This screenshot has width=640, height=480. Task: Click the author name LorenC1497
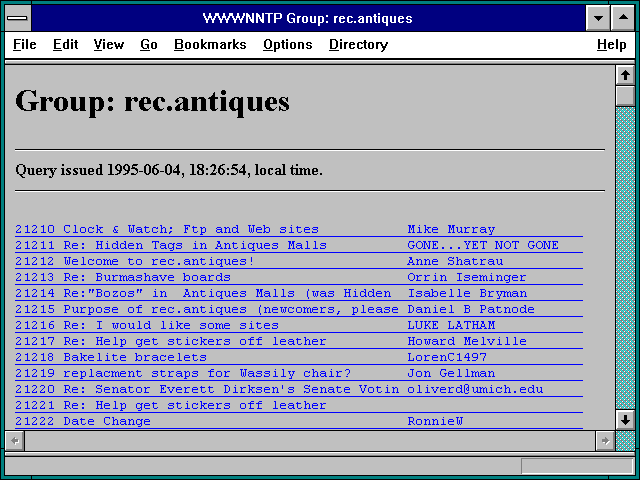(447, 357)
